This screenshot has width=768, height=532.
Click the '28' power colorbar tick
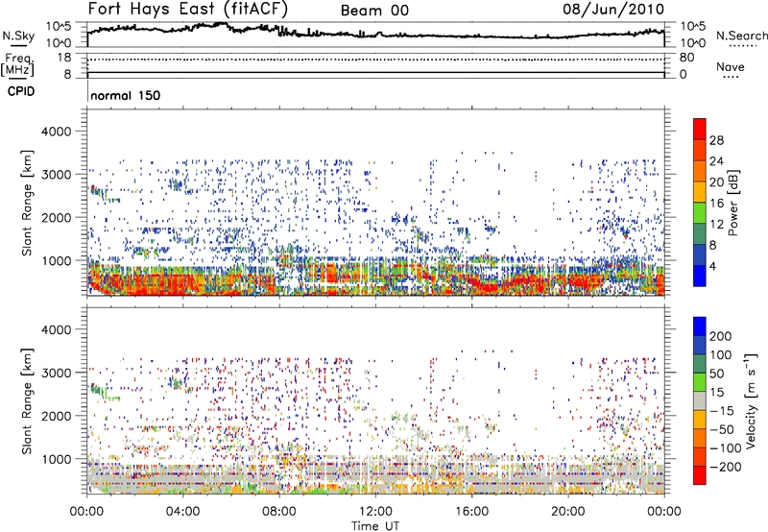click(x=716, y=140)
